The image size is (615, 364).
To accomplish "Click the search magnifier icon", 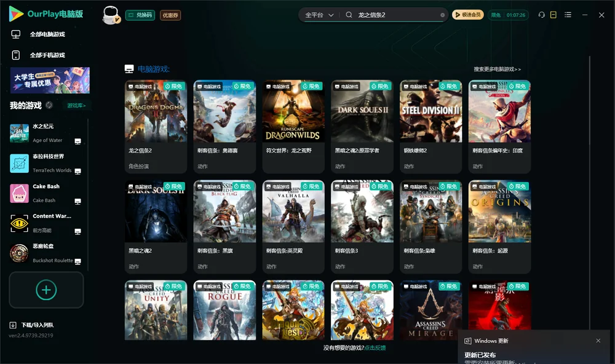I will (x=349, y=15).
